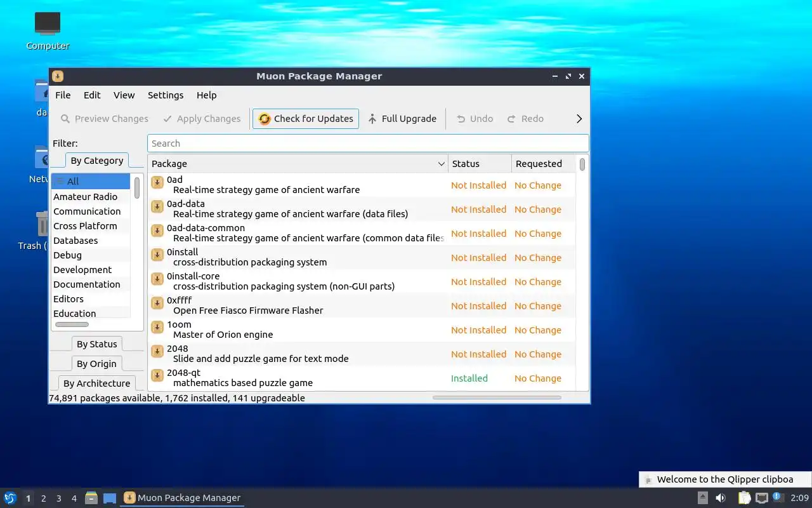This screenshot has width=812, height=508.
Task: Select the Amateur Radio category
Action: click(91, 197)
